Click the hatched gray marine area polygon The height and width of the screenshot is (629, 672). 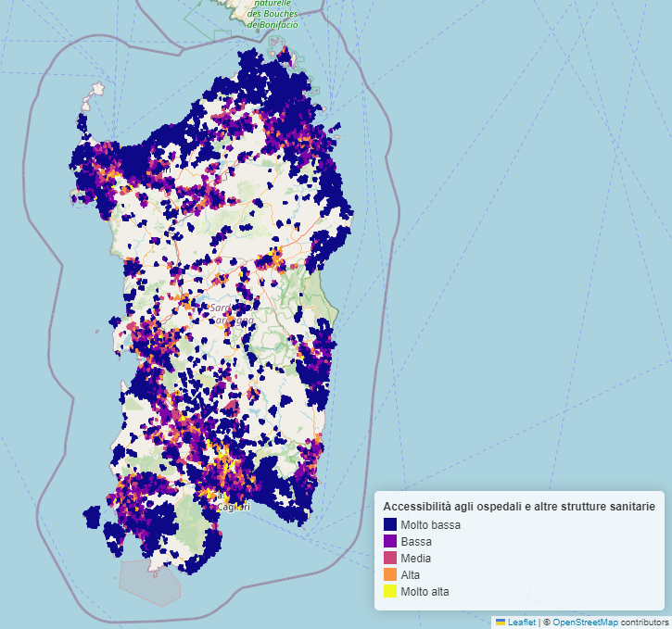tap(150, 580)
